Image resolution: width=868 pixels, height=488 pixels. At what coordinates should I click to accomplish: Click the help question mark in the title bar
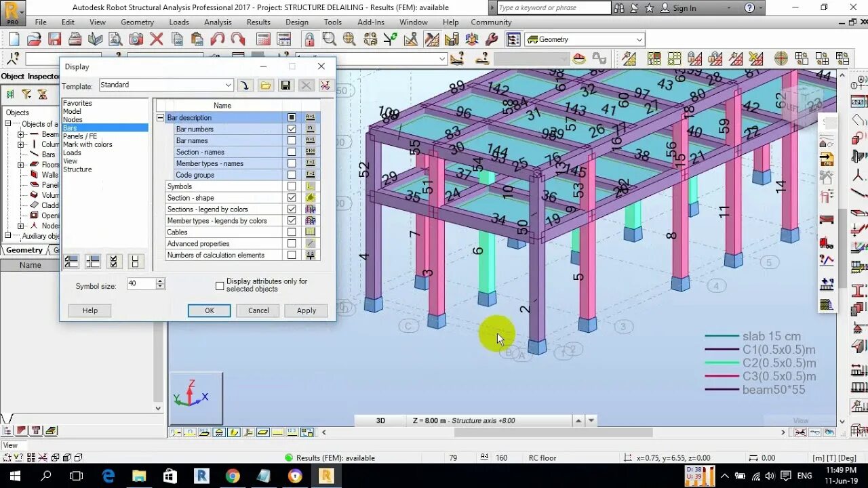click(x=749, y=7)
